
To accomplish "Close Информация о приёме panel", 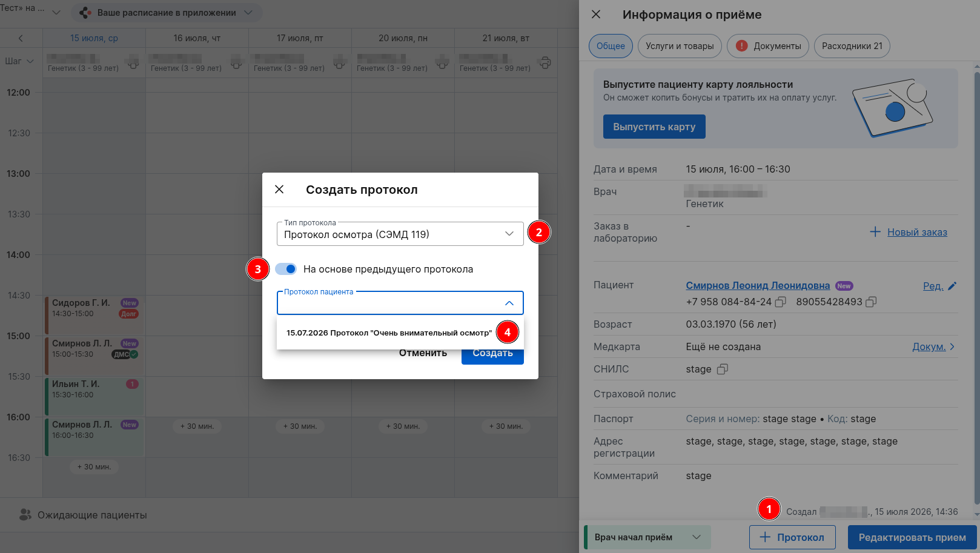I will click(x=596, y=14).
